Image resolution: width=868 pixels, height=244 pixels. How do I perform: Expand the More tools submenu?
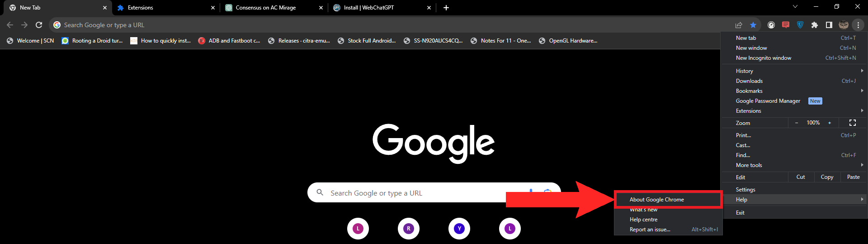[794, 165]
